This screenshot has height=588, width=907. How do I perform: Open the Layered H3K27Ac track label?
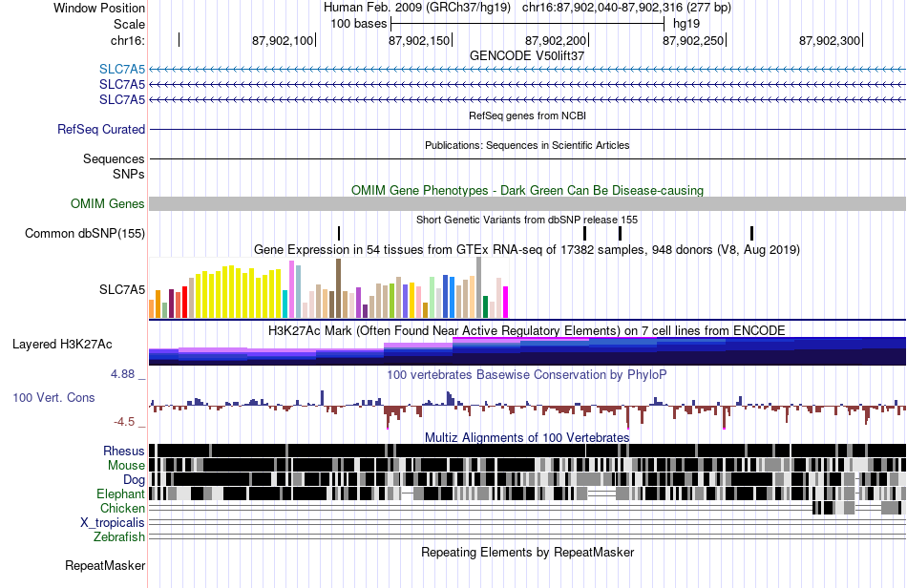(x=62, y=344)
